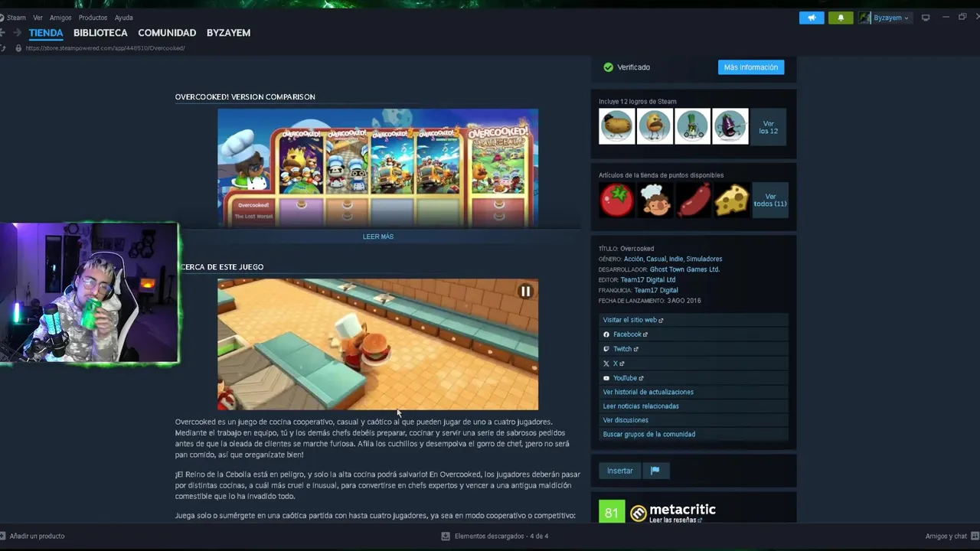Viewport: 980px width, 551px height.
Task: Open the Ver menu
Action: [38, 18]
